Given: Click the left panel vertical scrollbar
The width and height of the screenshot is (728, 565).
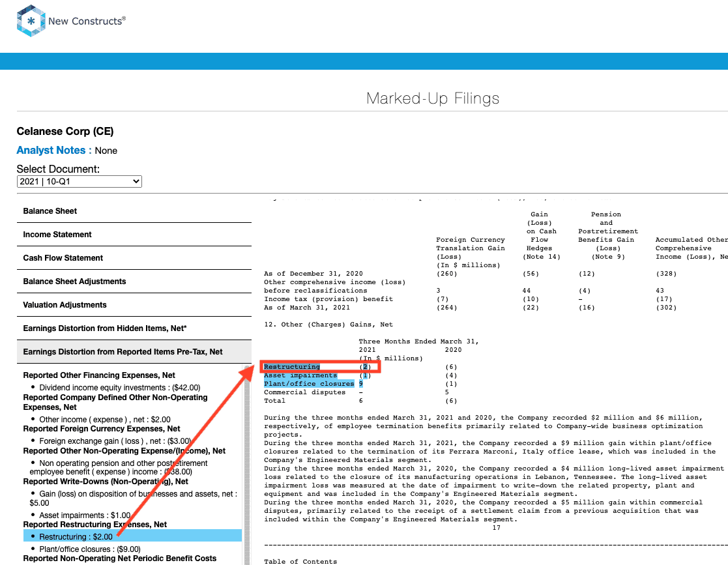Looking at the screenshot, I should pos(247,464).
